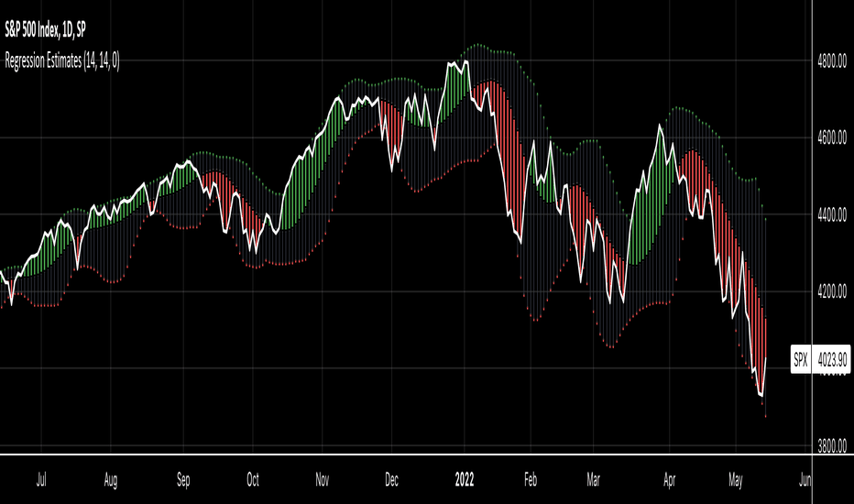Click the Mar label on time axis
Screen dimensions: 854x504
coord(593,479)
